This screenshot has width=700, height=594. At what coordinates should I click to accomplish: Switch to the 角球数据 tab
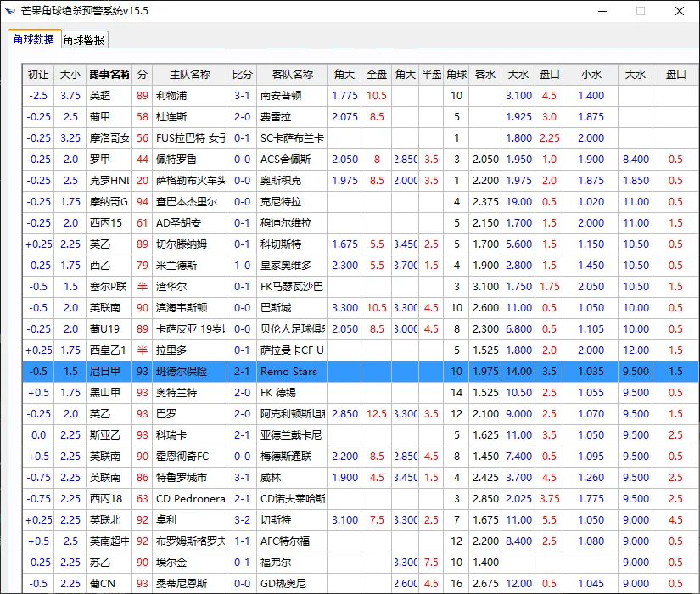click(32, 39)
